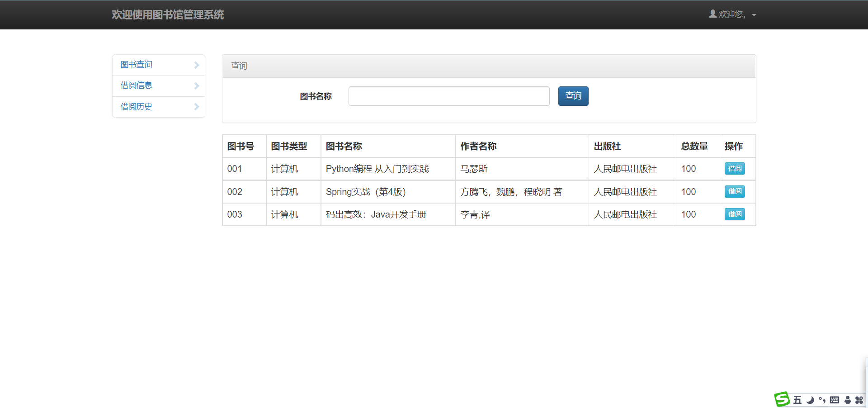Viewport: 868px width, 408px height.
Task: Click the 欢迎使用图书馆管理系统 title link
Action: 168,14
